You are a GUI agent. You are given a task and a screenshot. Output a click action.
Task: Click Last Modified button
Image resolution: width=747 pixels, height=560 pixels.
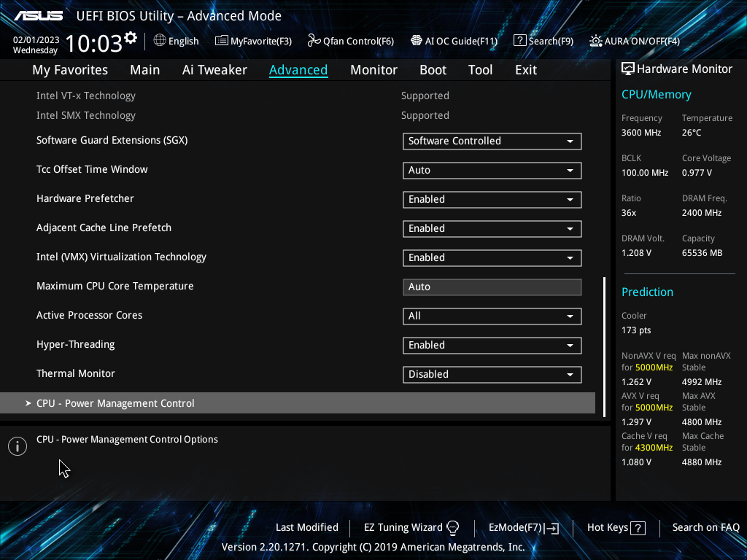pyautogui.click(x=307, y=528)
